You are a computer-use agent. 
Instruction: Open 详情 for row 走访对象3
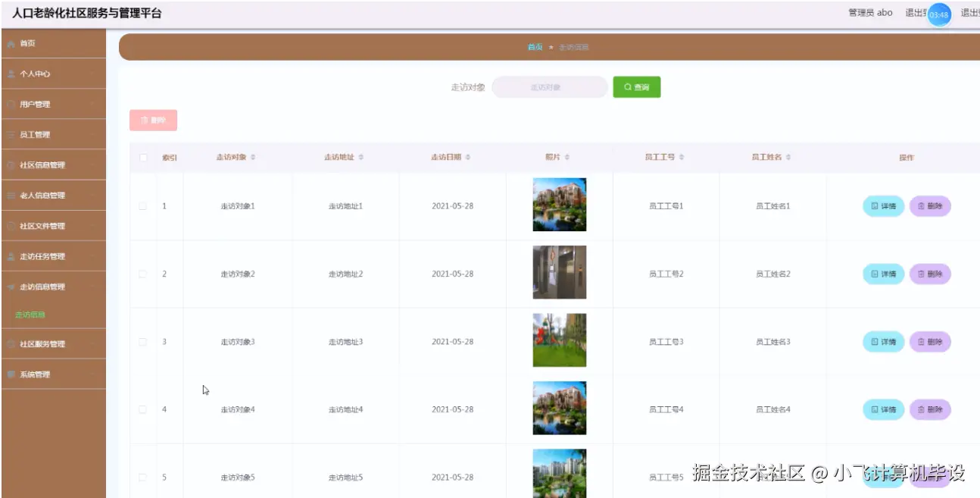[x=884, y=342]
